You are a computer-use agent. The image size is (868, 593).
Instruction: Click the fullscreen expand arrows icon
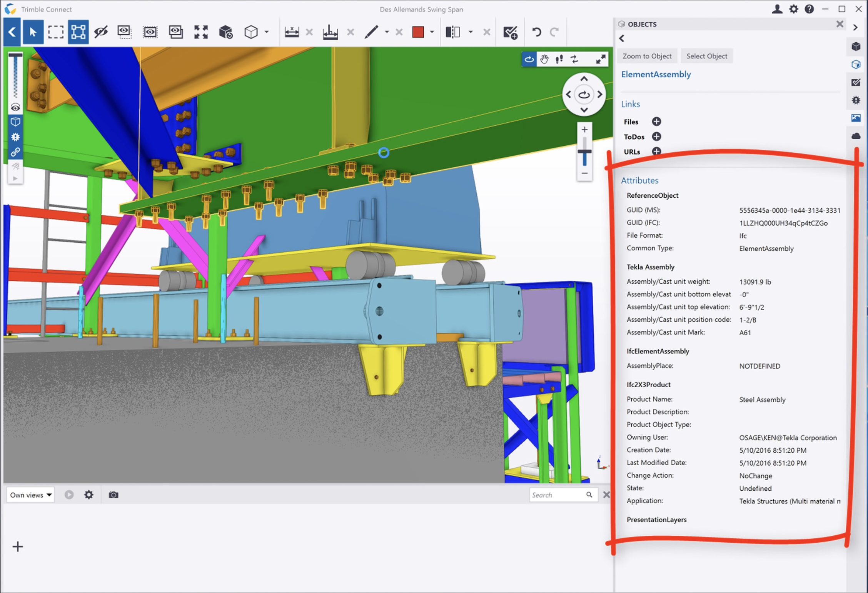[601, 59]
